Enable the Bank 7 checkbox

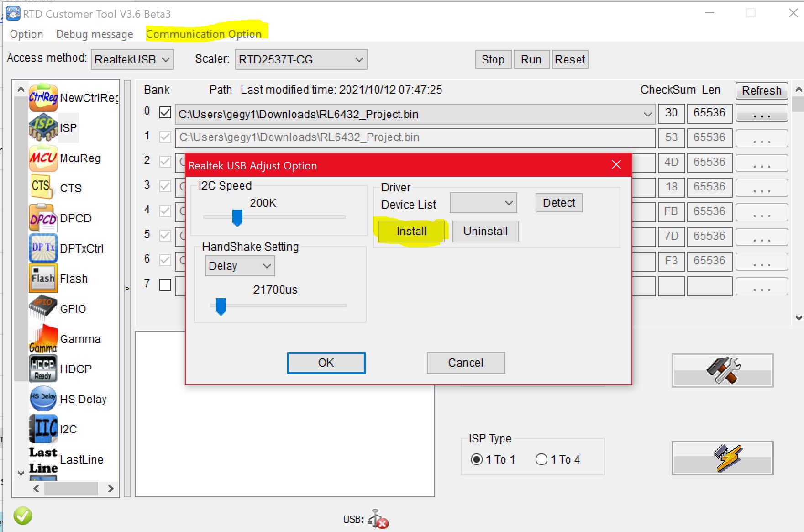[x=165, y=285]
